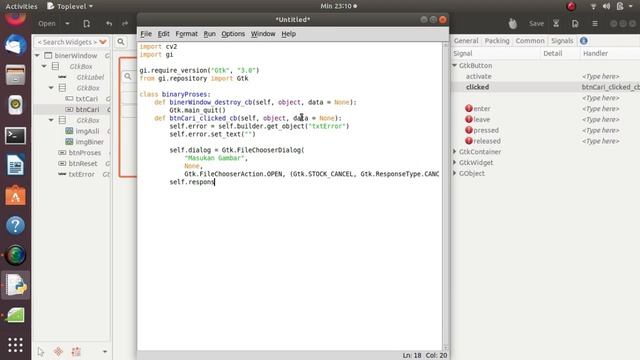
Task: Click the handler field for the released signal
Action: point(600,141)
